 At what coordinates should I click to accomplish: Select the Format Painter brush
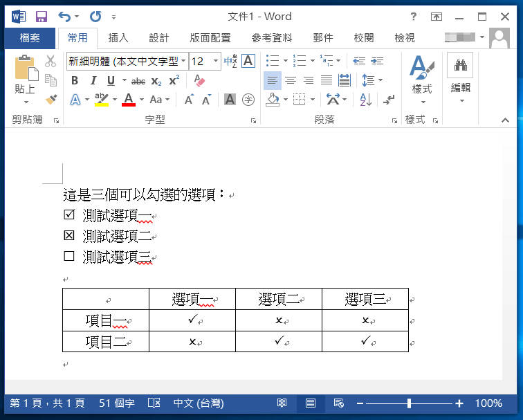tap(51, 99)
